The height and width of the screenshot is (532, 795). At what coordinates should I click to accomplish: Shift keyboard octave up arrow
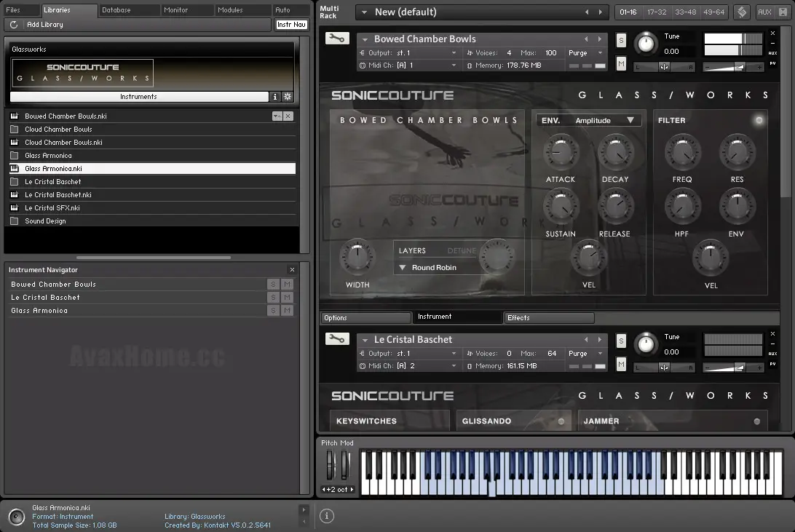[352, 490]
